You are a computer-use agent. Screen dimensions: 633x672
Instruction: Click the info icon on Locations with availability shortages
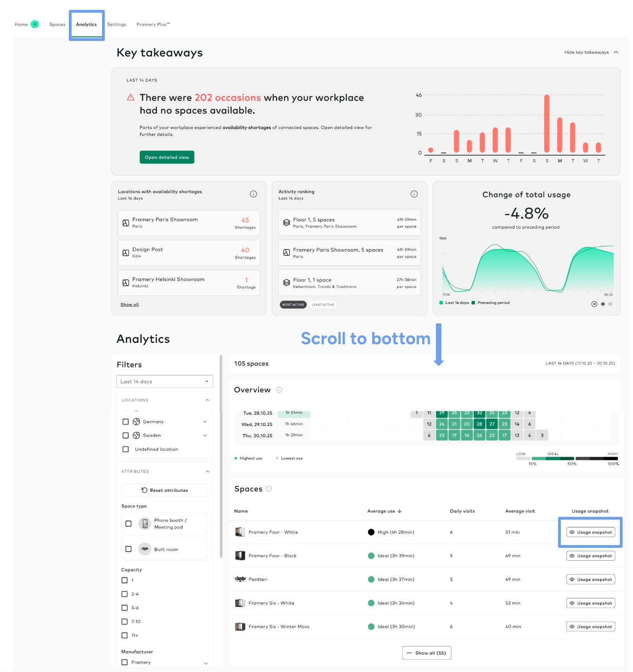pos(253,194)
